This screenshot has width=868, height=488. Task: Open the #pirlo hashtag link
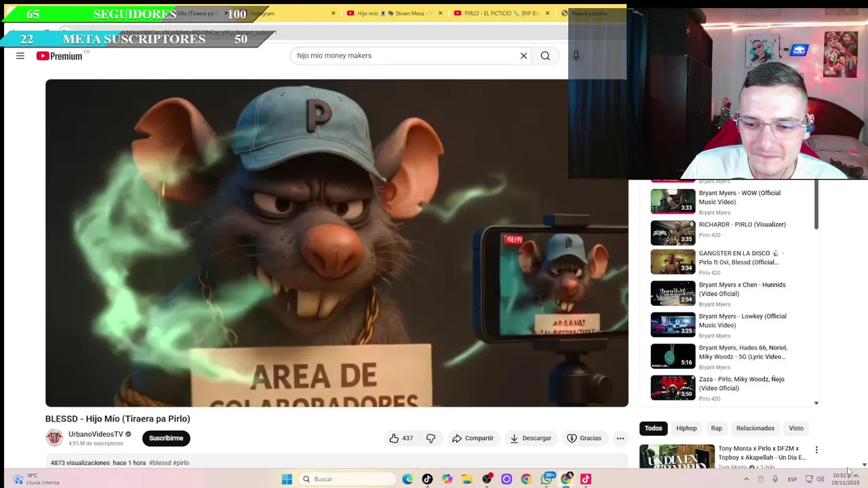click(x=181, y=463)
